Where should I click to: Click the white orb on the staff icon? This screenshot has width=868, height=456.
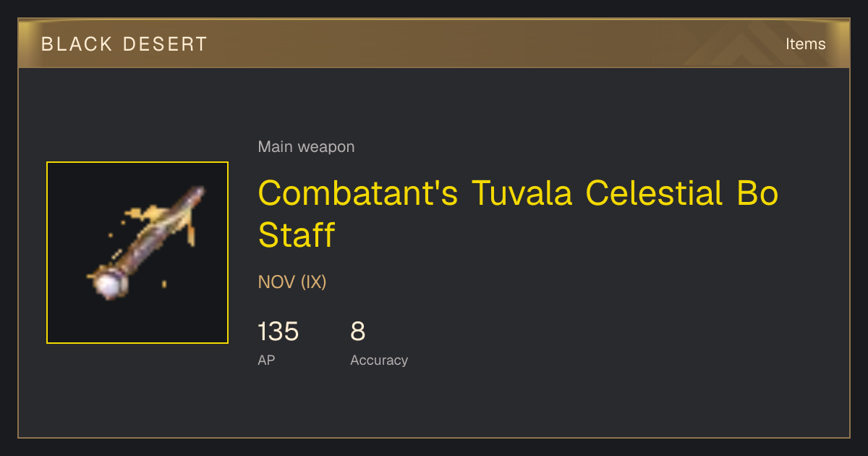[110, 284]
